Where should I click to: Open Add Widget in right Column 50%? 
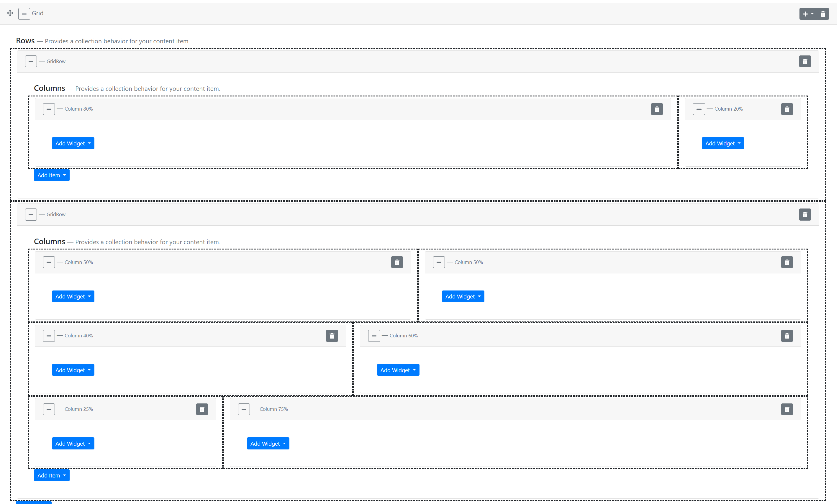point(463,296)
